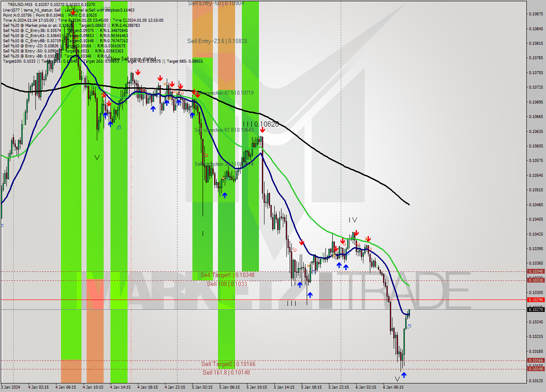Screen dimensions: 546x392
Task: Click the 'New Sell wave started' label
Action: [x=133, y=59]
